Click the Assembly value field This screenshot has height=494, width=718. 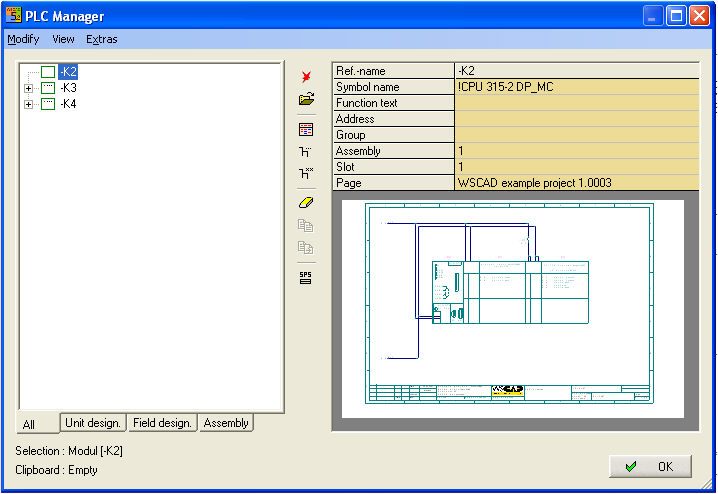(577, 151)
